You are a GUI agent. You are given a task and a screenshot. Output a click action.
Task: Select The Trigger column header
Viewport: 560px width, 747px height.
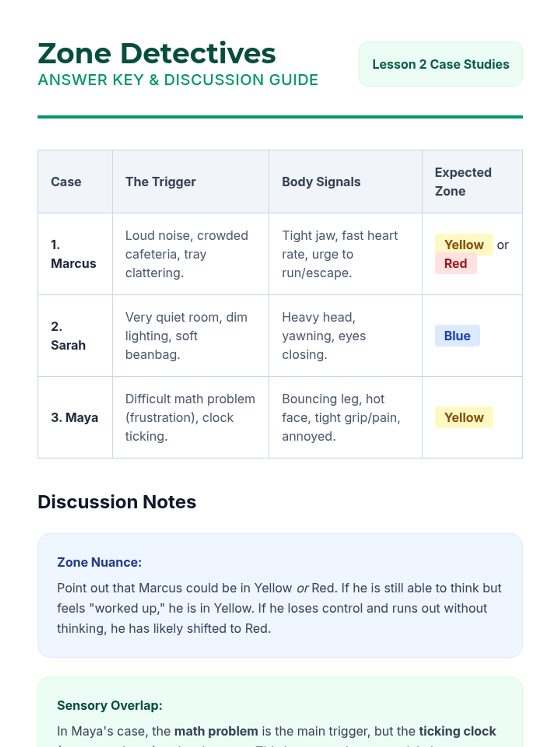pyautogui.click(x=161, y=182)
